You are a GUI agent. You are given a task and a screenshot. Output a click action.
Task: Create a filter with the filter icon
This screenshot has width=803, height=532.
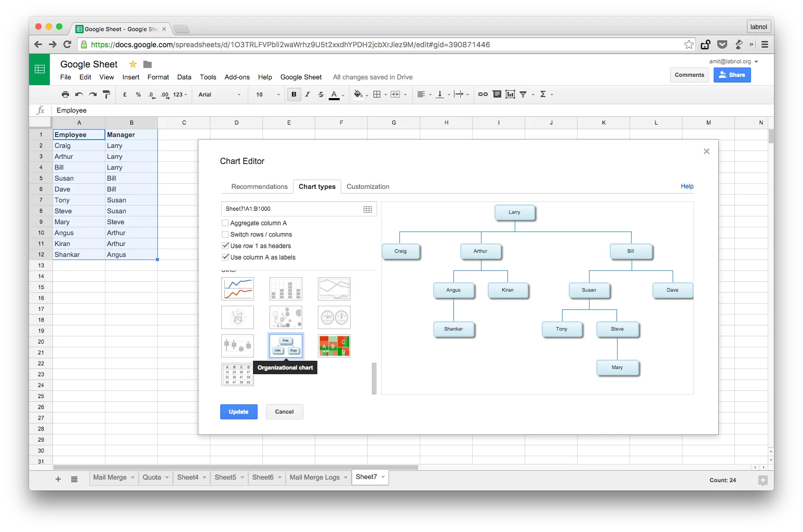coord(524,94)
